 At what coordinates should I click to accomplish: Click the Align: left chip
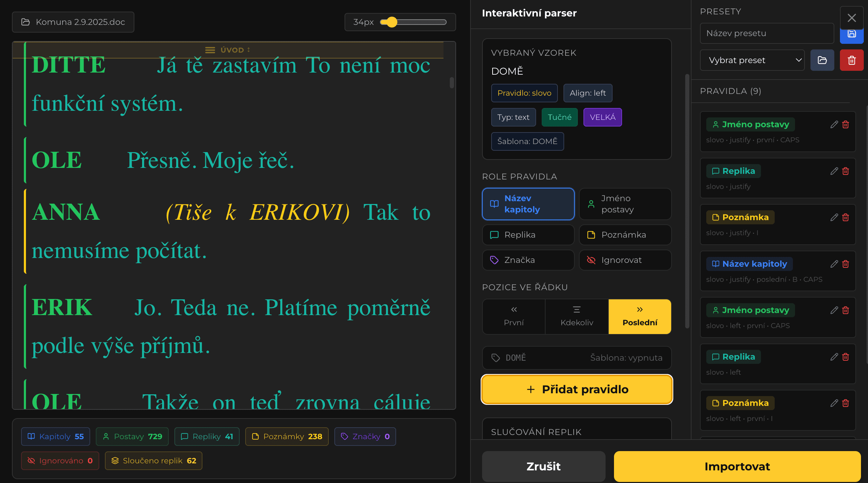pos(588,93)
